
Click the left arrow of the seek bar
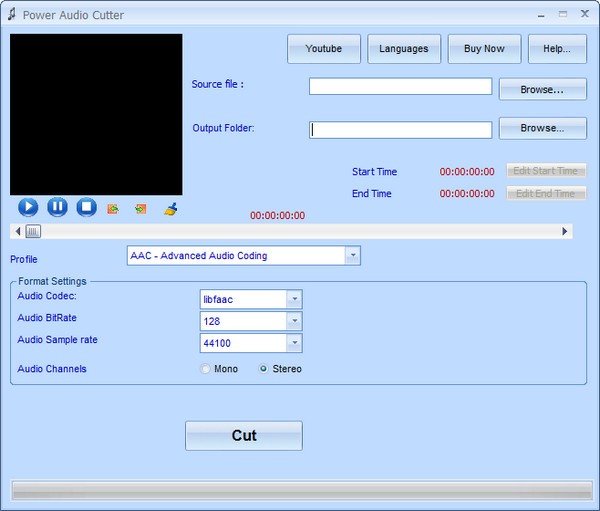pyautogui.click(x=17, y=231)
